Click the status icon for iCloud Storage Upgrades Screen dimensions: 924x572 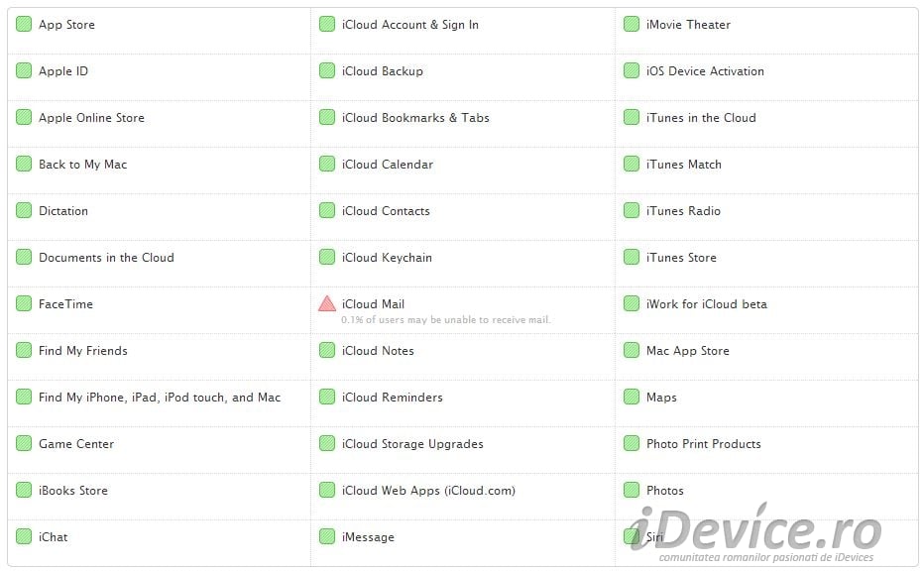[x=327, y=443]
